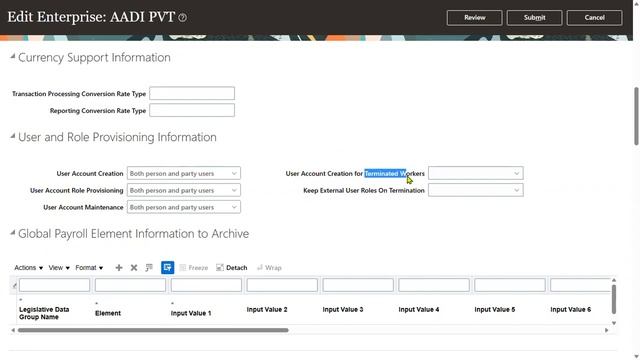
Task: Click the Freeze column button
Action: point(194,268)
